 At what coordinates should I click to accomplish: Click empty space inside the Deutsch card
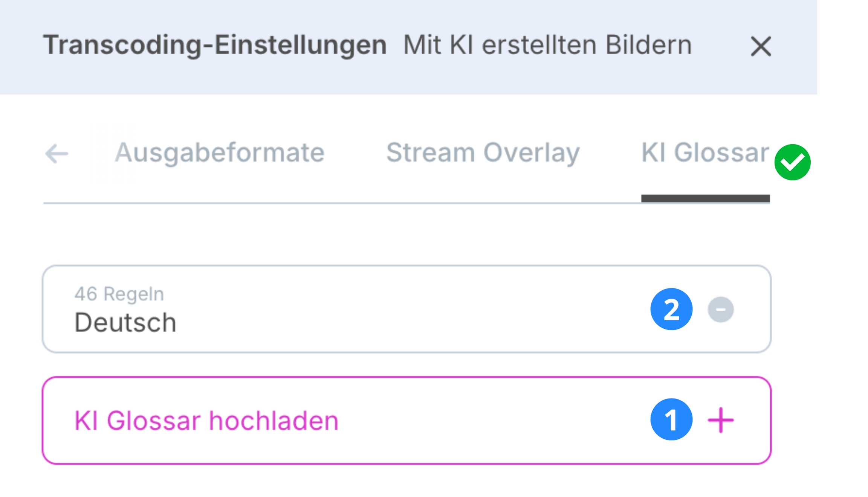[x=414, y=309]
